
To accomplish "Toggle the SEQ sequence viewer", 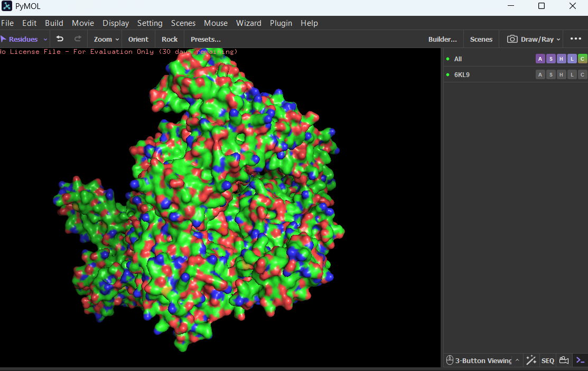I will tap(548, 360).
